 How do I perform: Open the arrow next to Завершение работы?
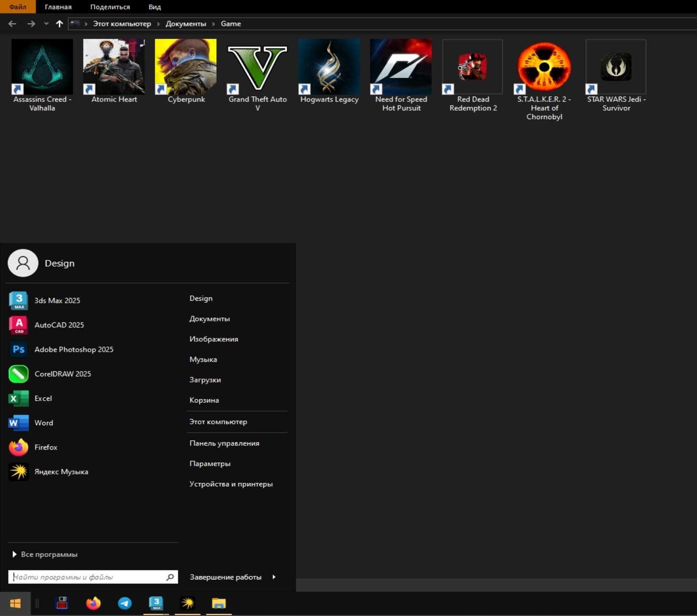pyautogui.click(x=274, y=577)
